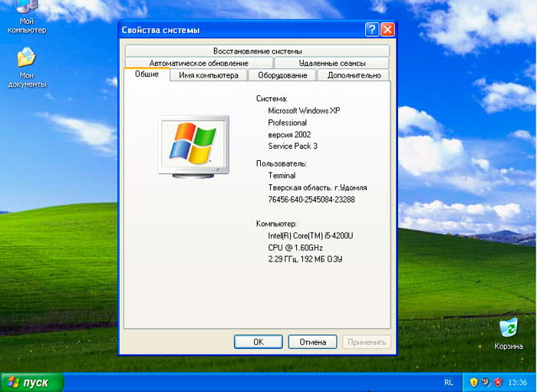Image resolution: width=537 pixels, height=392 pixels.
Task: Open the My Documents folder icon
Action: 27,68
